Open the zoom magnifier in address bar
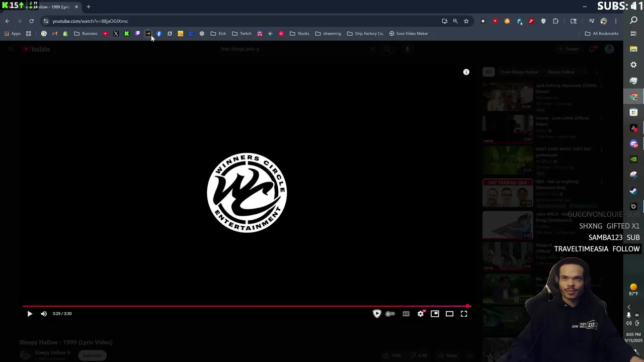This screenshot has width=644, height=362. point(455,21)
